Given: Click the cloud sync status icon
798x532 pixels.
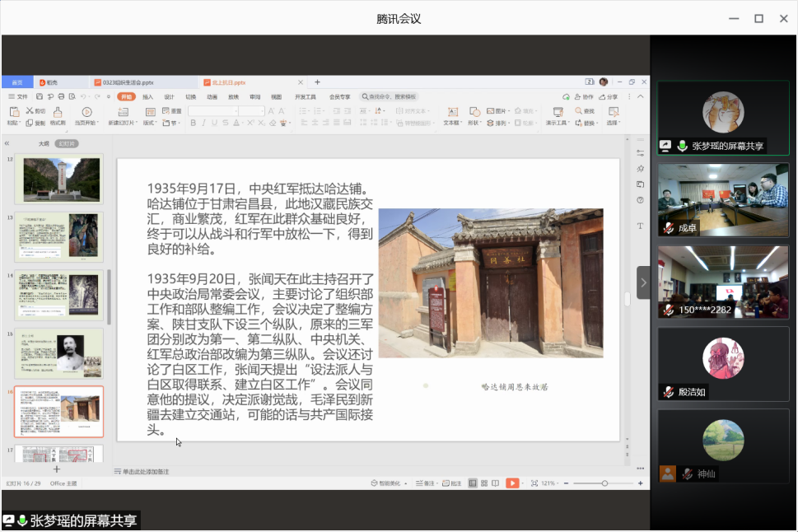Looking at the screenshot, I should [x=566, y=96].
